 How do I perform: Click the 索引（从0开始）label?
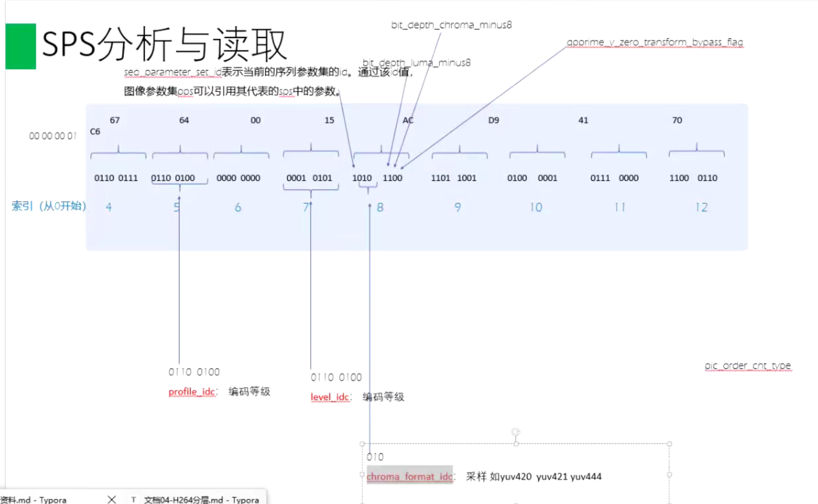pos(49,206)
